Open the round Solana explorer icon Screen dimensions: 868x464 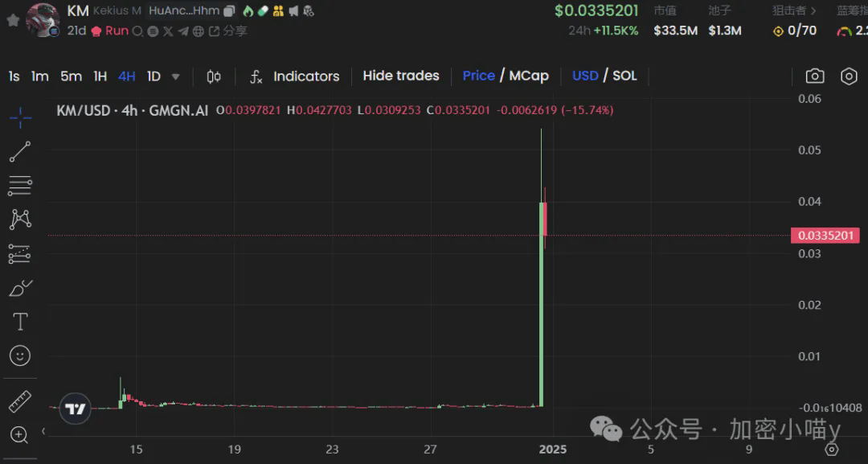click(153, 31)
